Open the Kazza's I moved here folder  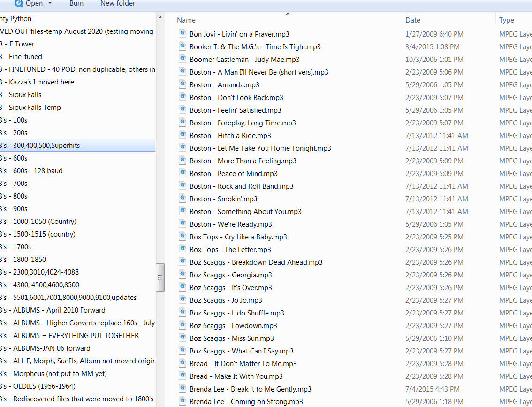(x=41, y=82)
